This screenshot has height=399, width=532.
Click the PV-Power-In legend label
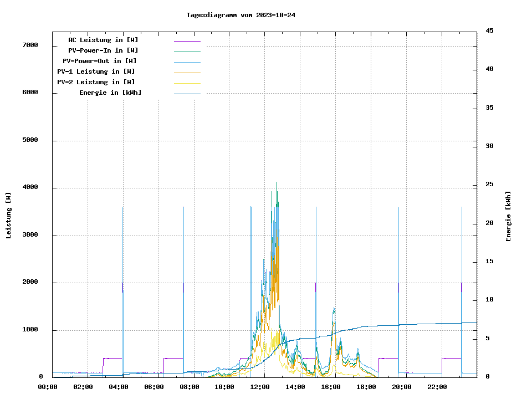pyautogui.click(x=100, y=50)
